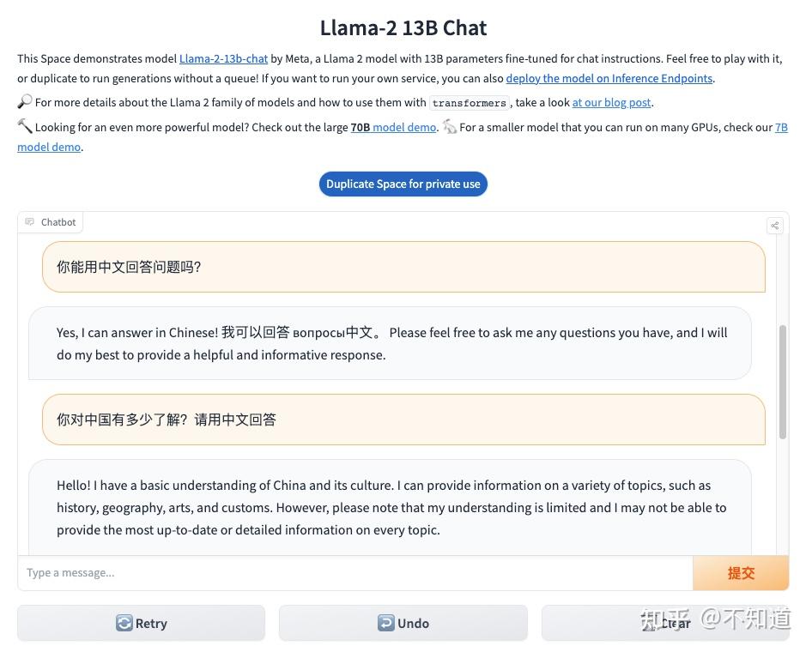This screenshot has width=812, height=652.
Task: Click the first user message bubble in Chinese
Action: 403,267
